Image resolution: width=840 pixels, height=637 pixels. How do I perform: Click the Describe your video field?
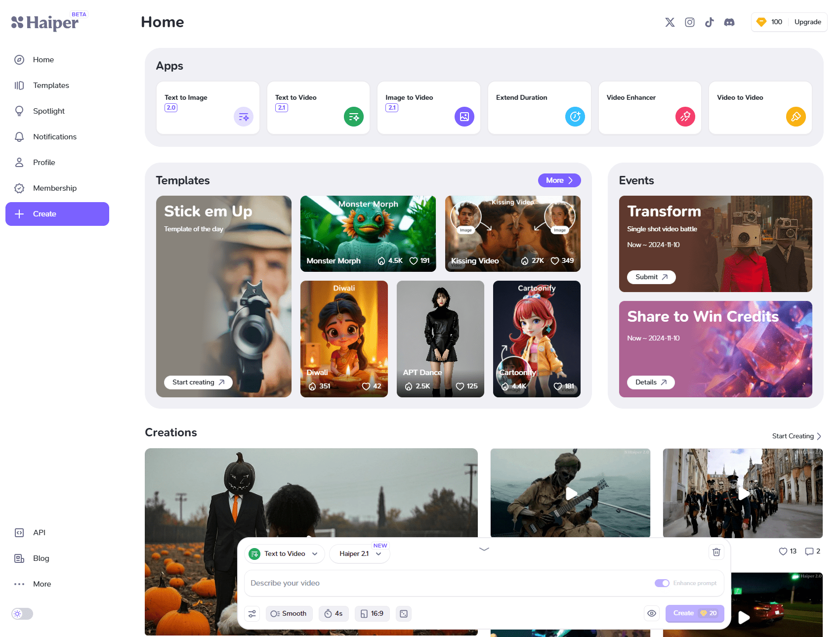pos(445,583)
